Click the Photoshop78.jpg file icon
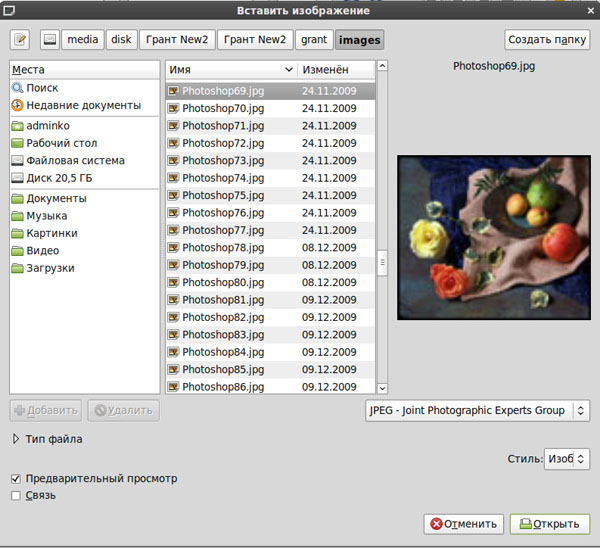This screenshot has width=600, height=548. (173, 248)
